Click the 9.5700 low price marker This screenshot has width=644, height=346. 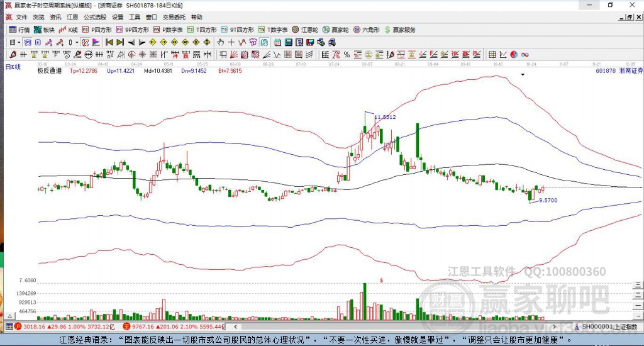(x=548, y=200)
